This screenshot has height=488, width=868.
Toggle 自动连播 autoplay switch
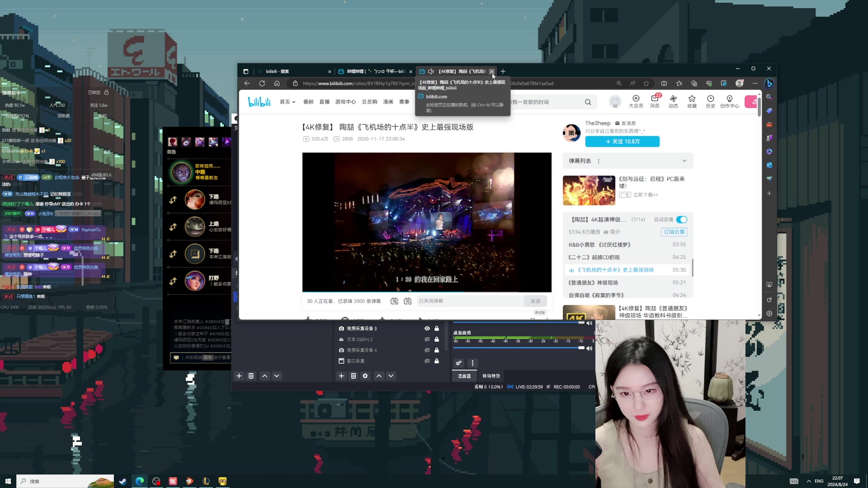click(682, 220)
